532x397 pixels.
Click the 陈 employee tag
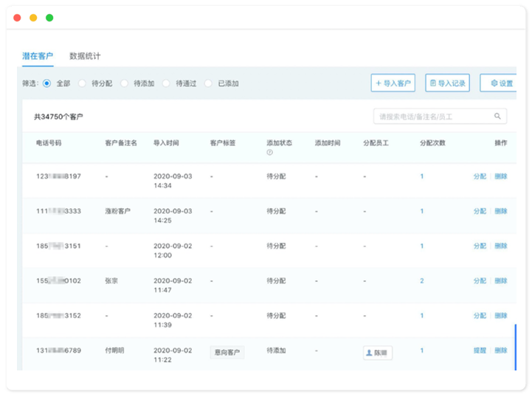click(x=378, y=353)
